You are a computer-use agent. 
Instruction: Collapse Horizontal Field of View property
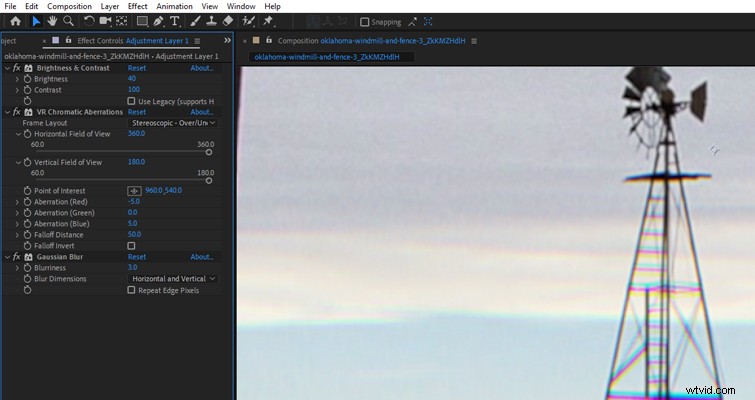coord(18,134)
